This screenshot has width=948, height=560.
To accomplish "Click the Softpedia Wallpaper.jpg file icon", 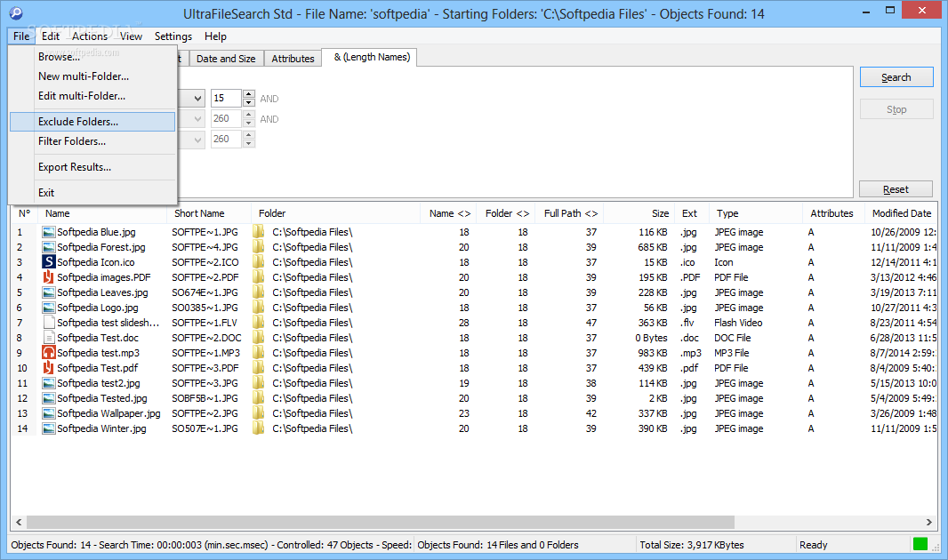I will (48, 413).
